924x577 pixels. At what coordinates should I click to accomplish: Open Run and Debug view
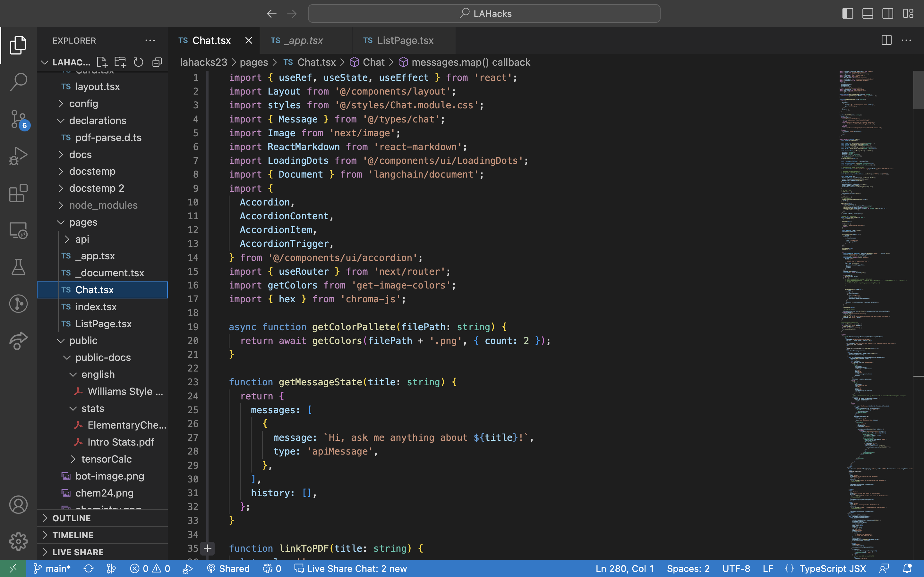[x=18, y=156]
